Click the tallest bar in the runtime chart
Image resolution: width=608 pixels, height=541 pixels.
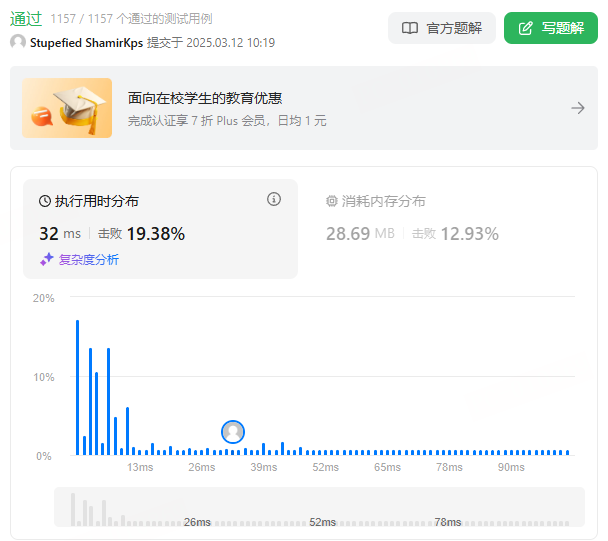pos(78,387)
